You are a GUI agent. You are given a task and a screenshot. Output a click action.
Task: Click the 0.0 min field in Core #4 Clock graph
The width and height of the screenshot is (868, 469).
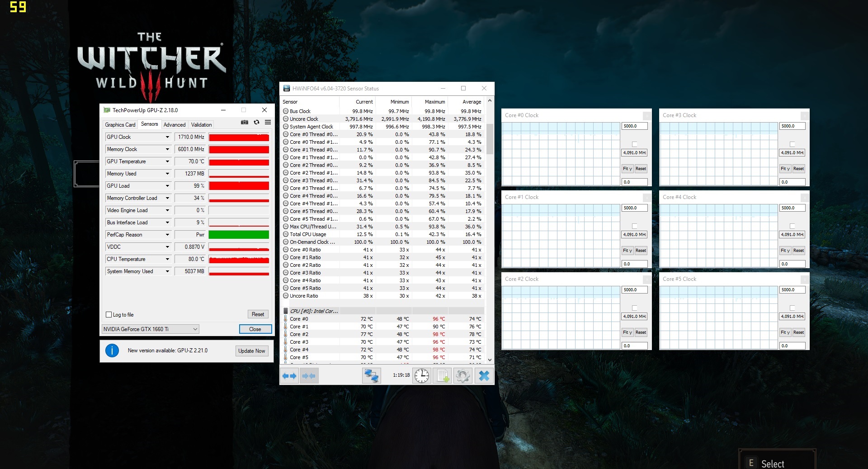point(793,264)
